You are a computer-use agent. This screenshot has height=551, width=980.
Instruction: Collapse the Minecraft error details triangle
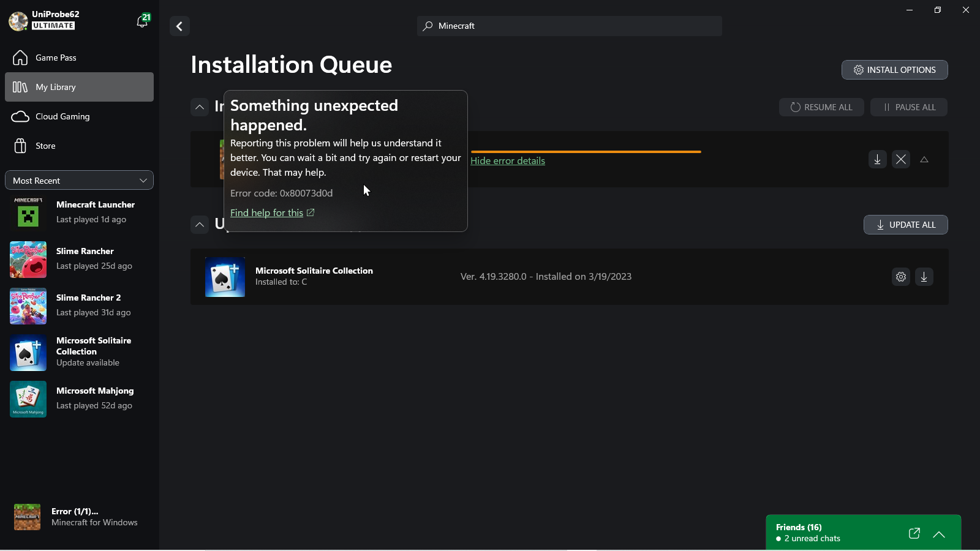pyautogui.click(x=924, y=160)
